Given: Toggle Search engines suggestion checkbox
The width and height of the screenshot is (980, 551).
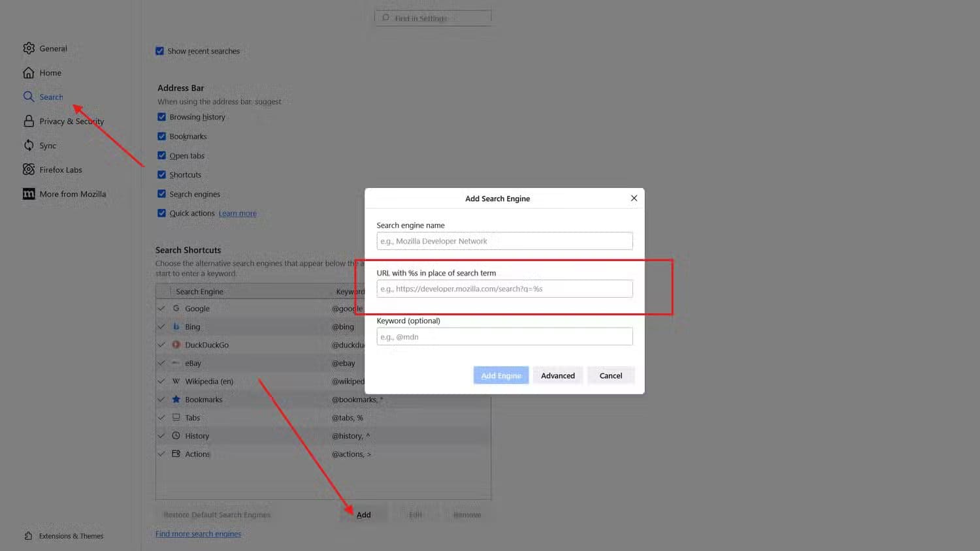Looking at the screenshot, I should click(x=161, y=194).
